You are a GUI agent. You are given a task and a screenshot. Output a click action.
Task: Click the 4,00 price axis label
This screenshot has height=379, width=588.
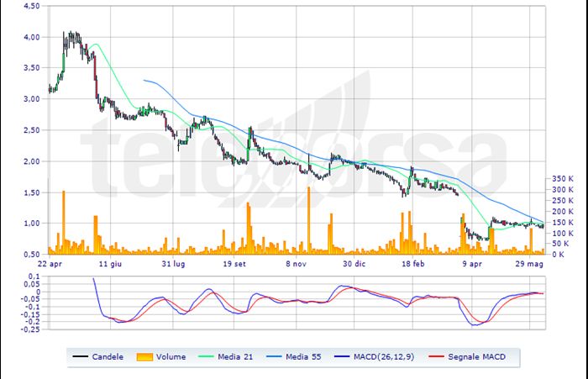[x=31, y=37]
